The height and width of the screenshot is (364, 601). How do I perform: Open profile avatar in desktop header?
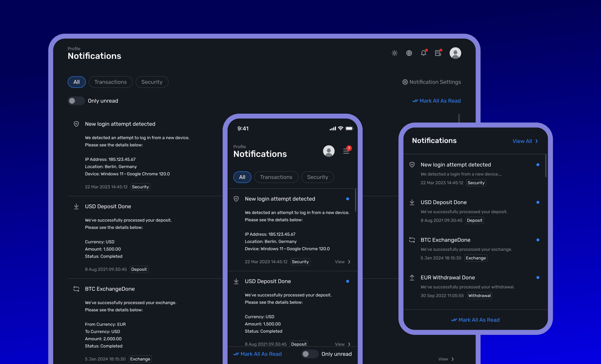coord(455,53)
